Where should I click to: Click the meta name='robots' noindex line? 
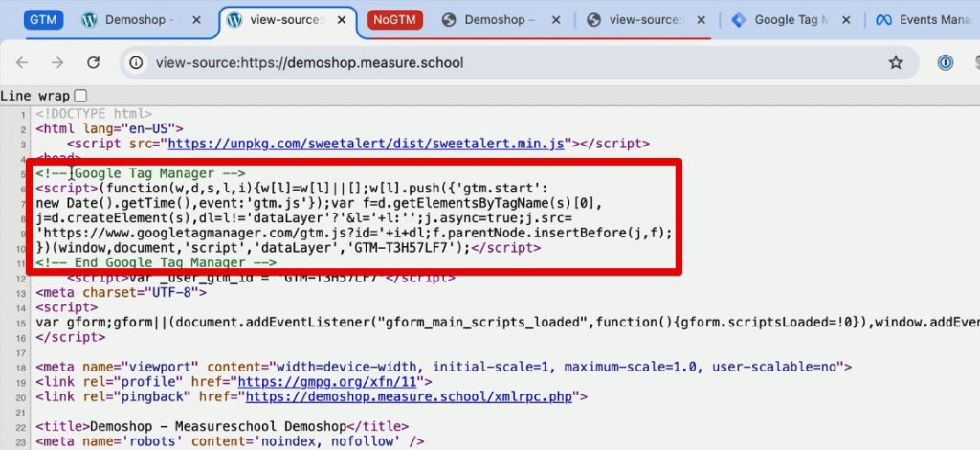pyautogui.click(x=230, y=441)
